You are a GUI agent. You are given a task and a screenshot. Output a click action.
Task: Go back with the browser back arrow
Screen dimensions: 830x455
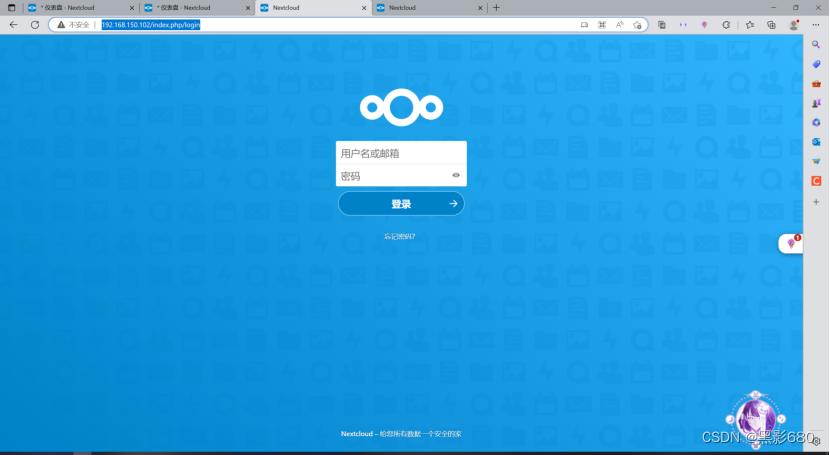[x=14, y=25]
